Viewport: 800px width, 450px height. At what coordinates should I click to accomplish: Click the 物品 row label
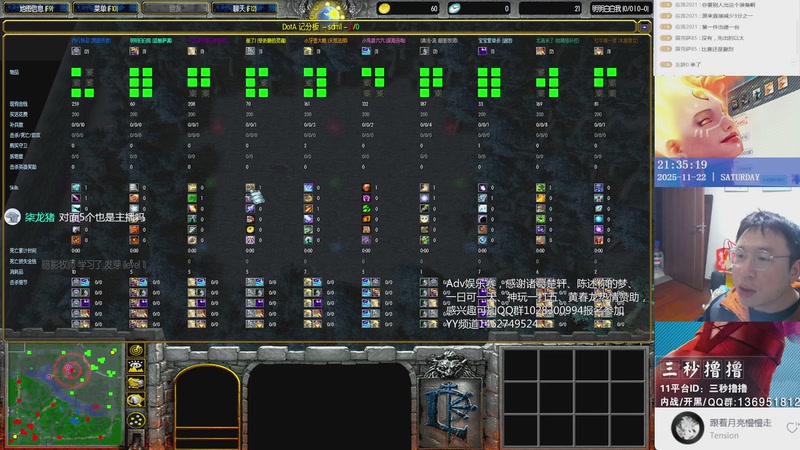tap(14, 72)
